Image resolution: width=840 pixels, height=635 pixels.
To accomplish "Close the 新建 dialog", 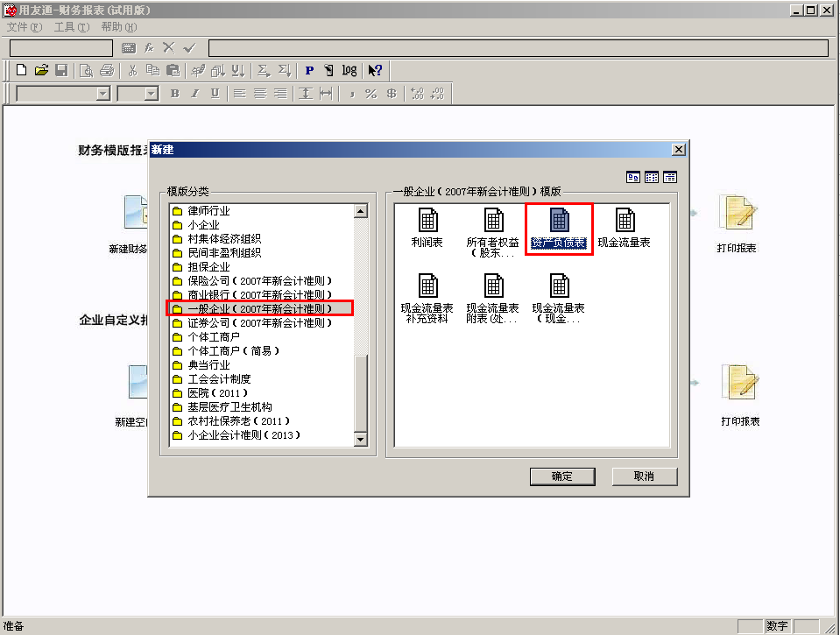I will [x=679, y=150].
